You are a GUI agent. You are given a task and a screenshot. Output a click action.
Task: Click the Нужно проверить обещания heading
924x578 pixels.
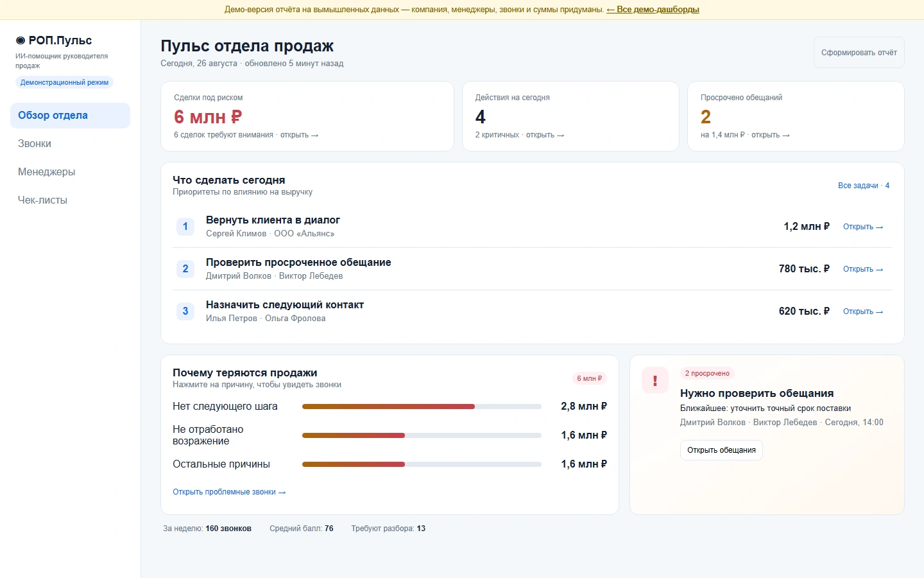click(757, 394)
